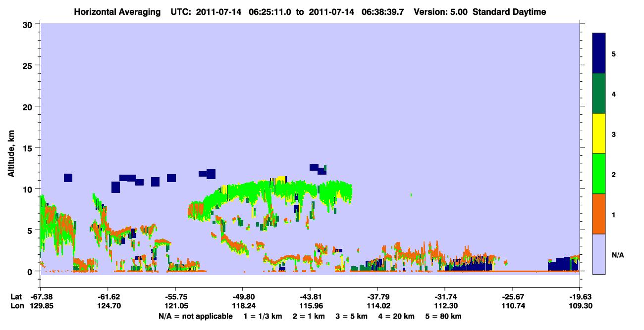Click latitude value -43.81
This screenshot has width=644, height=330.
click(x=310, y=297)
